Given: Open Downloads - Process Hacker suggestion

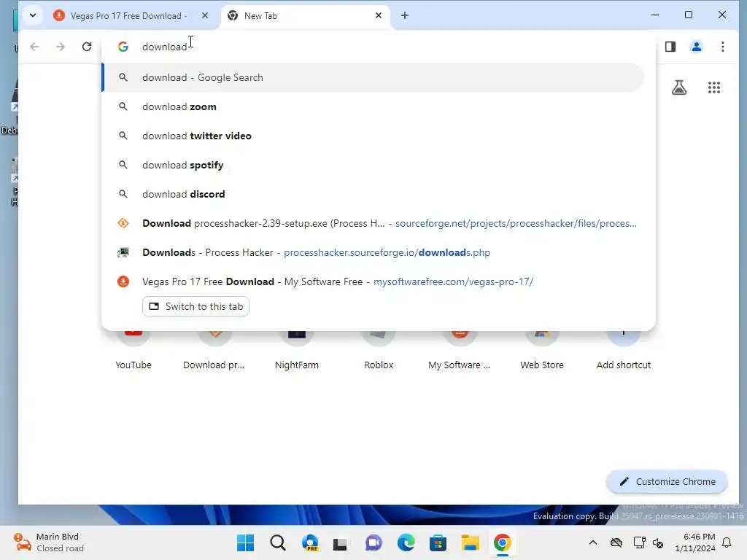Looking at the screenshot, I should point(373,252).
